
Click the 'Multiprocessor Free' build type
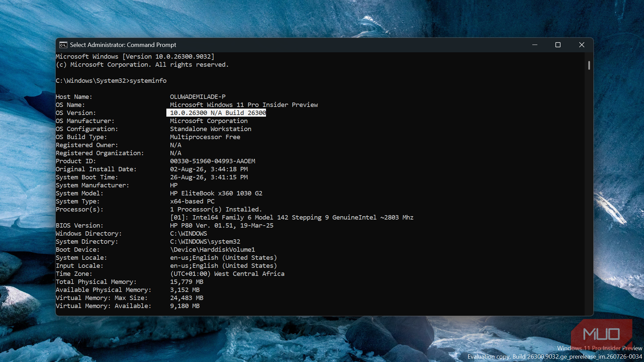[205, 137]
